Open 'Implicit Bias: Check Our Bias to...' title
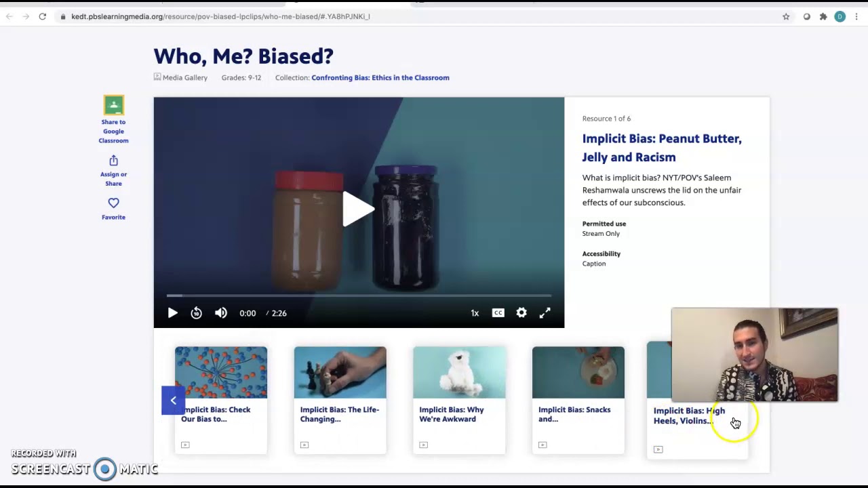Viewport: 868px width, 488px height. [216, 414]
